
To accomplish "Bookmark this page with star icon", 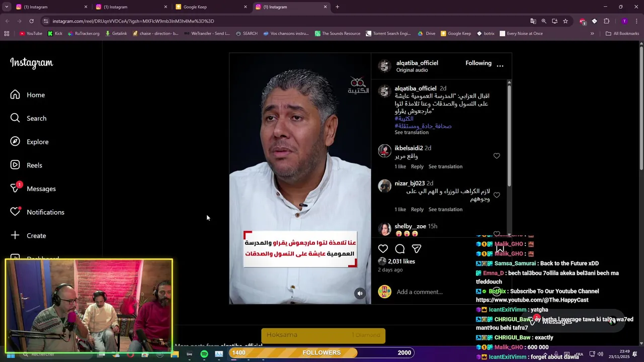I will tap(566, 21).
